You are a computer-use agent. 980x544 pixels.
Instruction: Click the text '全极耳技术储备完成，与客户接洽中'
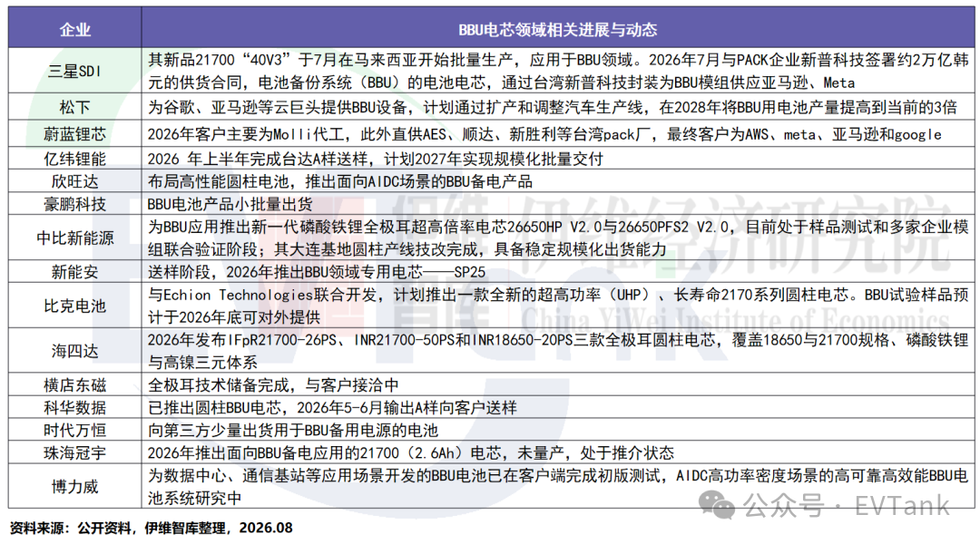(273, 384)
